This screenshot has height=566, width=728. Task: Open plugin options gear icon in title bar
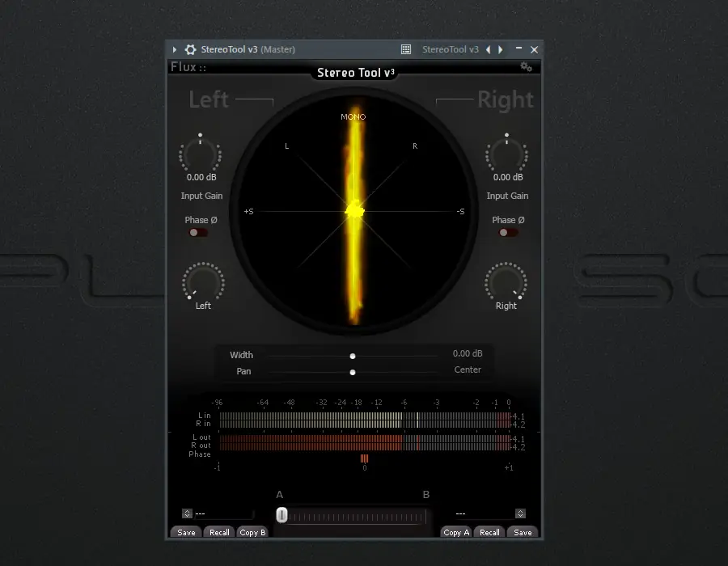[190, 49]
